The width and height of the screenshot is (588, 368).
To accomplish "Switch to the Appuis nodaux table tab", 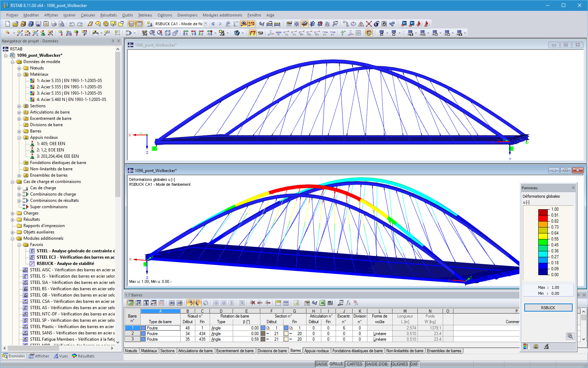I will tap(317, 351).
